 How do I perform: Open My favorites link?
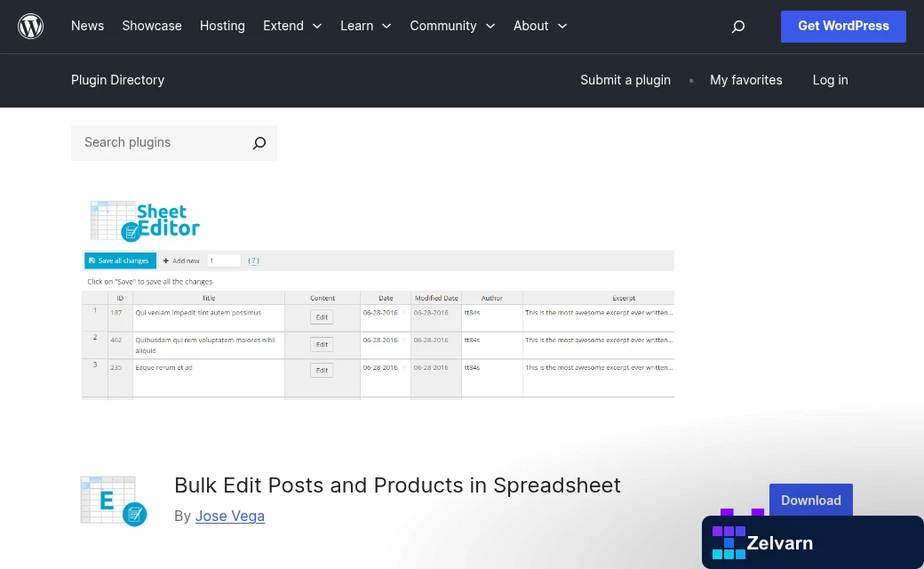(x=746, y=80)
